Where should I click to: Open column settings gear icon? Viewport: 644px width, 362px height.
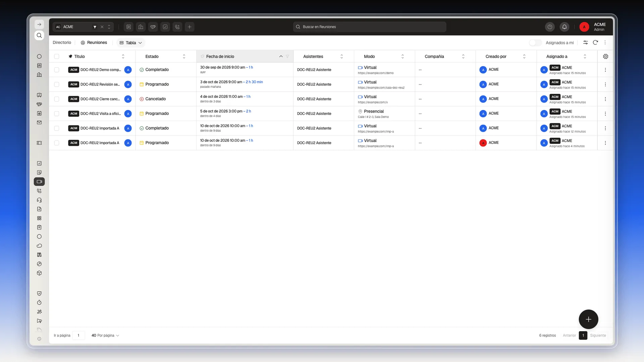605,56
